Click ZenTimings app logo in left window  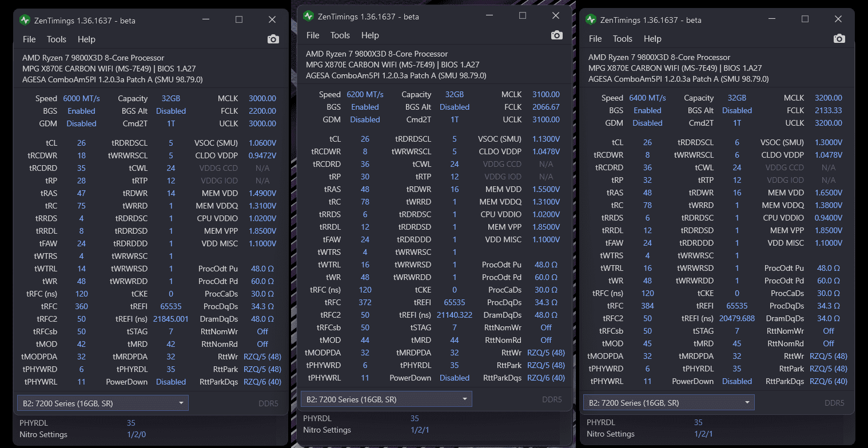25,20
